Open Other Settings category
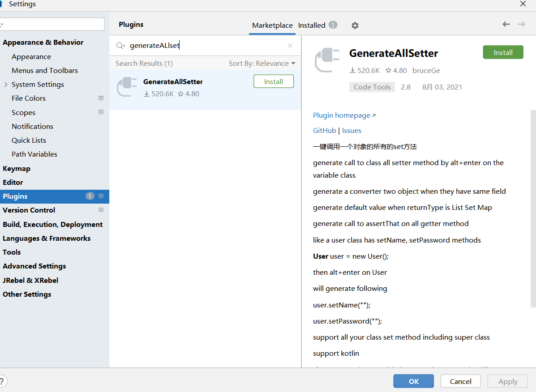Viewport: 536px width, 392px height. pyautogui.click(x=27, y=294)
